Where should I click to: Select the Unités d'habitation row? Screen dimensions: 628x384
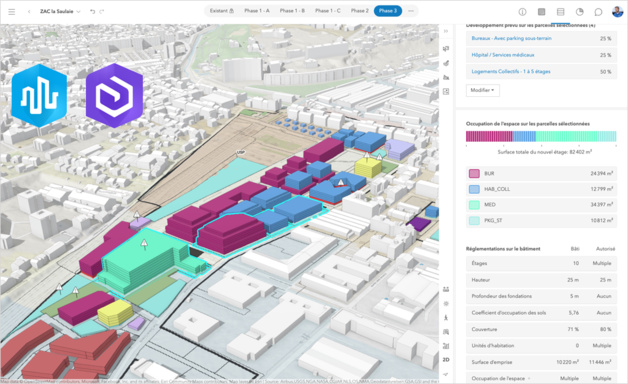coord(541,346)
